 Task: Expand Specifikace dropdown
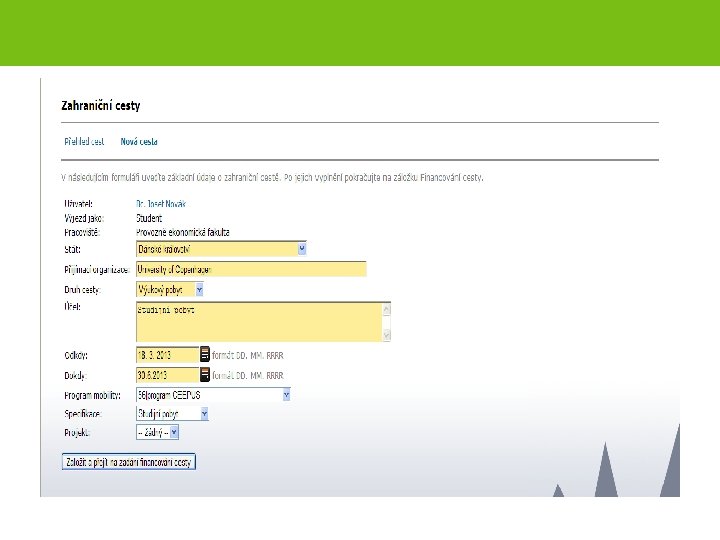point(172,414)
